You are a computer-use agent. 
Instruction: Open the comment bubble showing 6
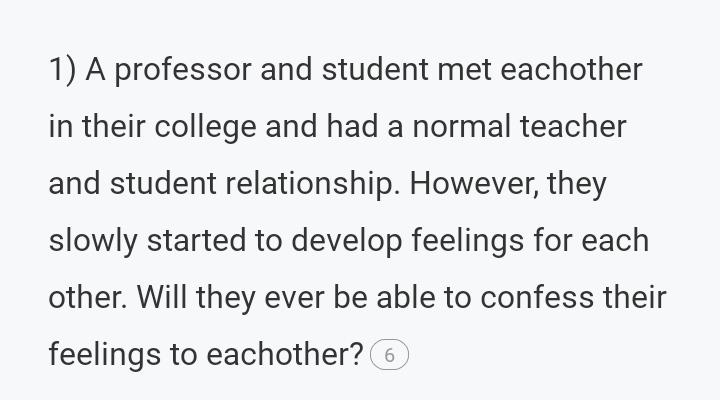389,355
